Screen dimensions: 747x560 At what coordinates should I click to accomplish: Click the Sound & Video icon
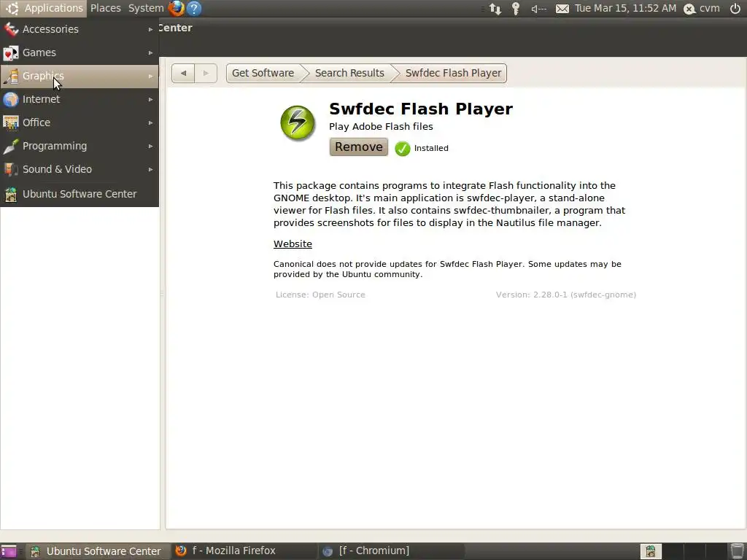[x=10, y=169]
